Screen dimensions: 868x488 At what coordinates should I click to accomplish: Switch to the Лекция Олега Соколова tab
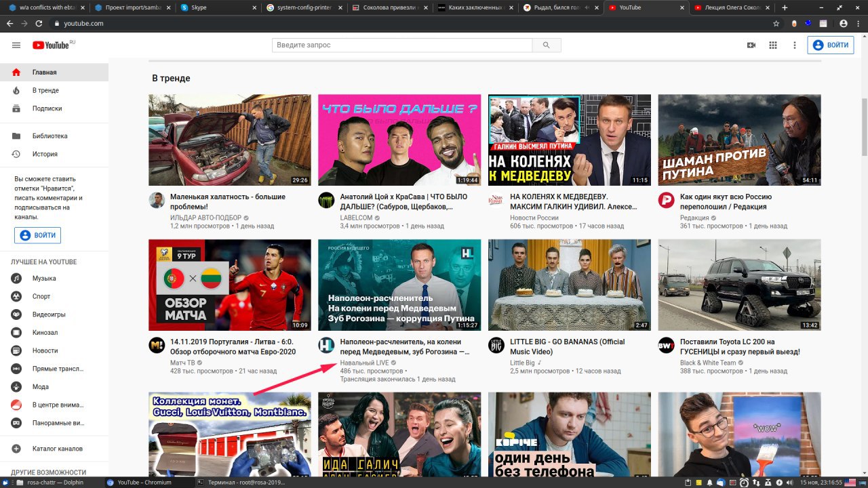click(x=731, y=7)
